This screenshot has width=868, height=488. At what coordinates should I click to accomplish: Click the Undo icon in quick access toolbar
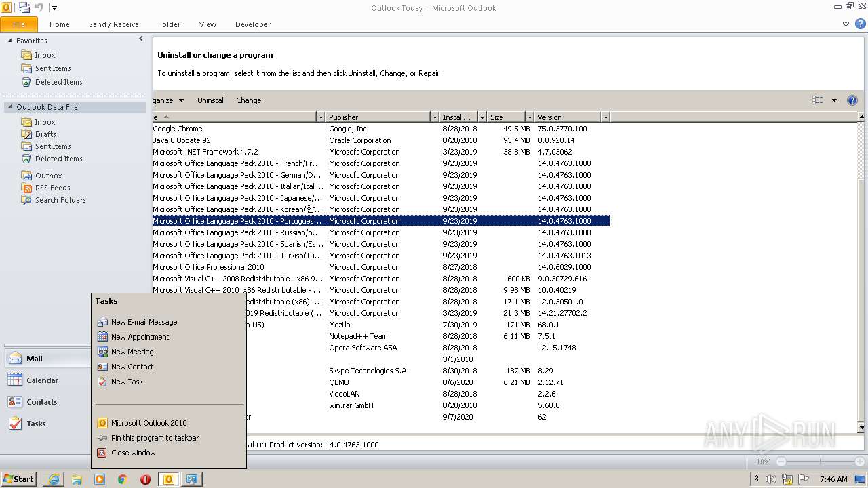[x=39, y=7]
